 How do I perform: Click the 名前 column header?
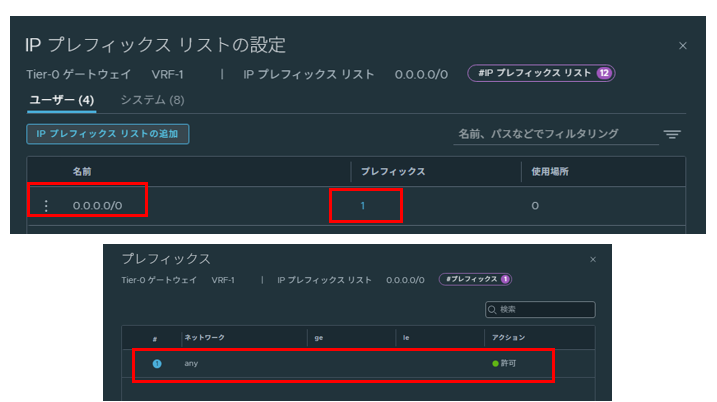tap(82, 172)
